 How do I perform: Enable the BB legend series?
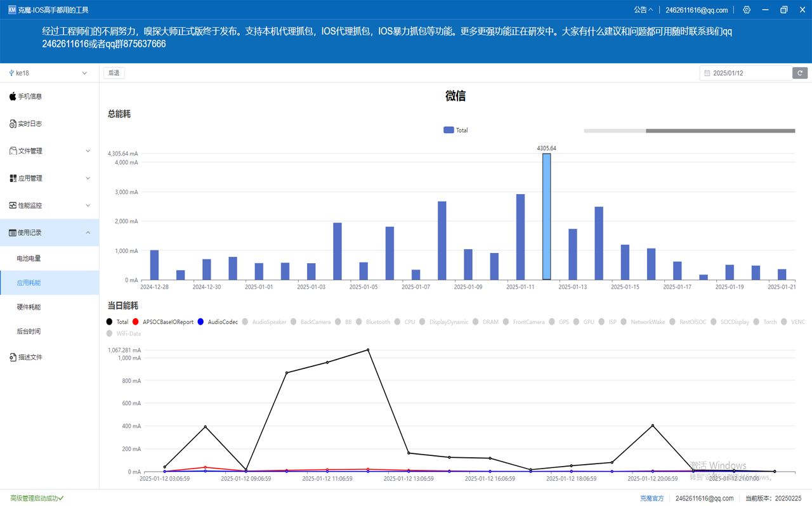point(343,322)
